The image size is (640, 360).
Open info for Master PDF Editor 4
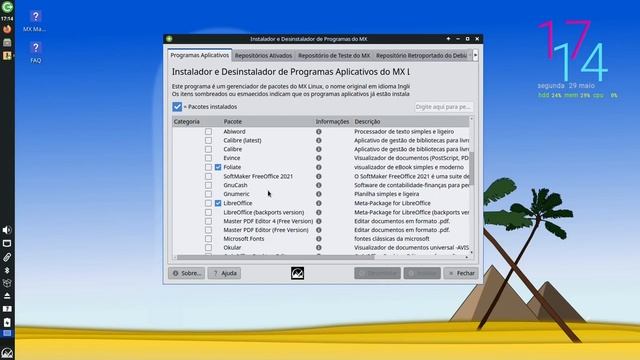319,221
